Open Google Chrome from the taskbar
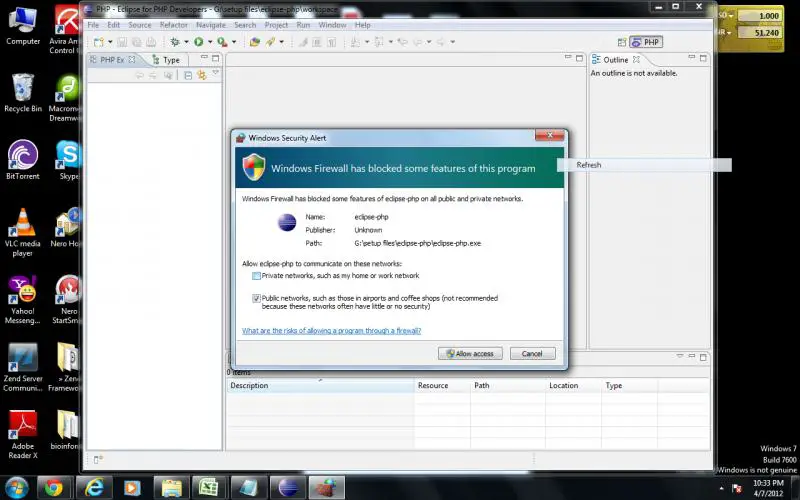This screenshot has height=500, width=800. (x=54, y=488)
